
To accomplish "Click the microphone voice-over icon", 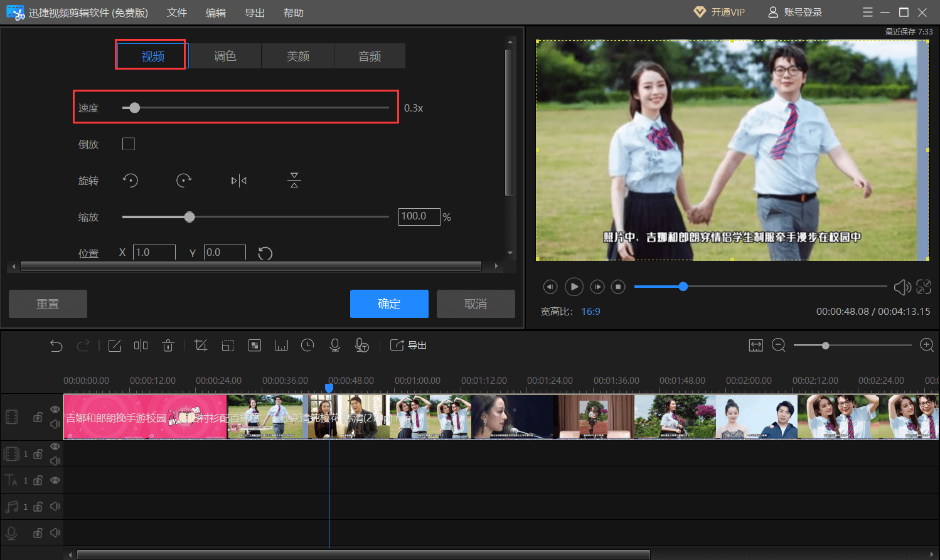I will tap(335, 346).
